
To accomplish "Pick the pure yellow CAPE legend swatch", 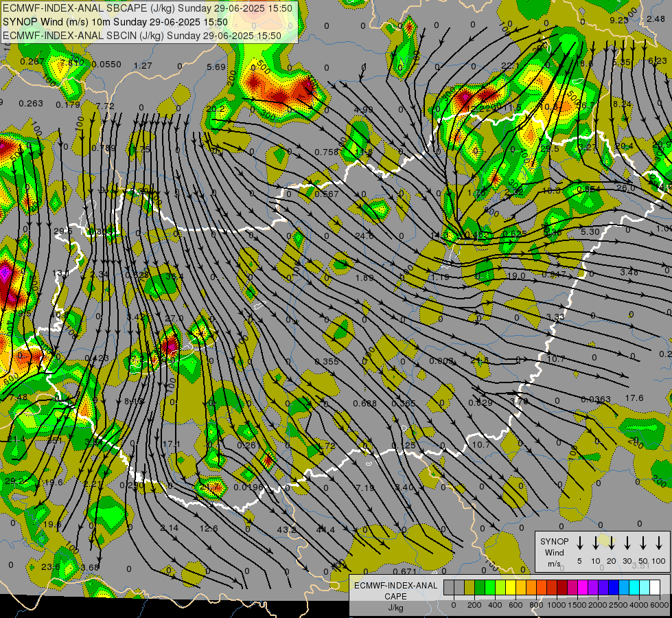I will coord(511,588).
